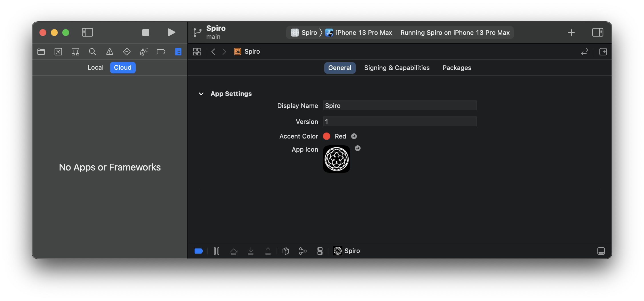This screenshot has width=644, height=301.
Task: Collapse the App Settings section
Action: [201, 94]
